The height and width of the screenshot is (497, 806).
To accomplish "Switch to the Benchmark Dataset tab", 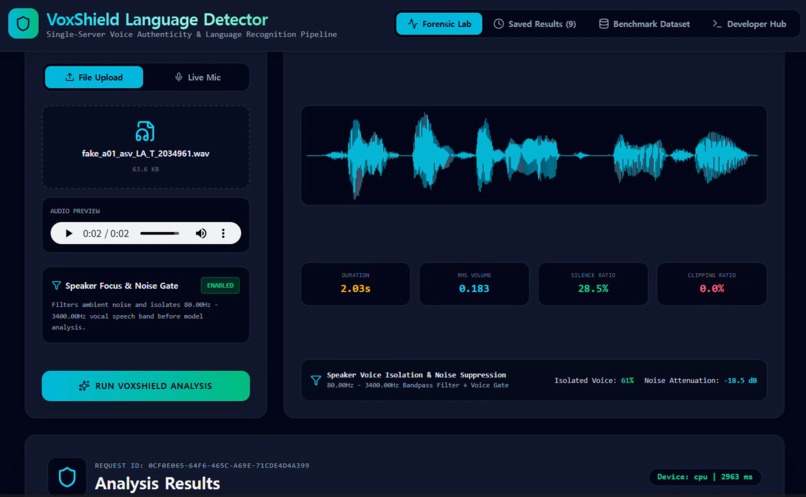I will [644, 24].
